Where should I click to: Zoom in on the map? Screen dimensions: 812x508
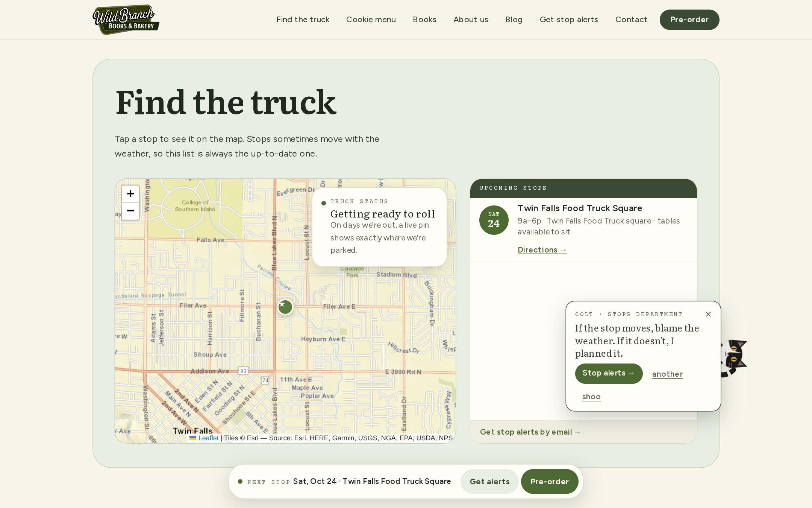tap(130, 194)
